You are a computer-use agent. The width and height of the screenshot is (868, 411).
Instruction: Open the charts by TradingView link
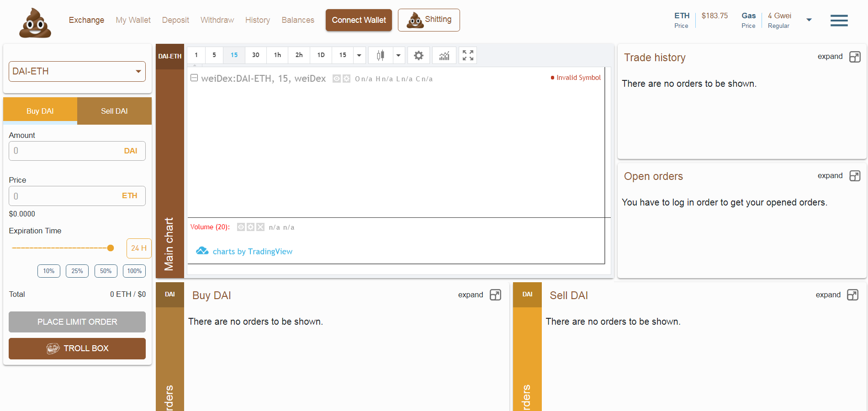click(x=244, y=251)
